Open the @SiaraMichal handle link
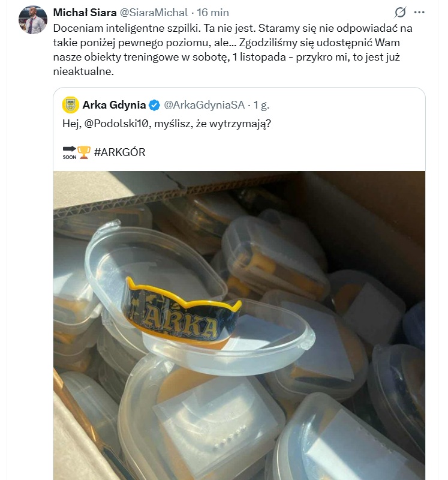This screenshot has height=480, width=448. click(x=154, y=13)
